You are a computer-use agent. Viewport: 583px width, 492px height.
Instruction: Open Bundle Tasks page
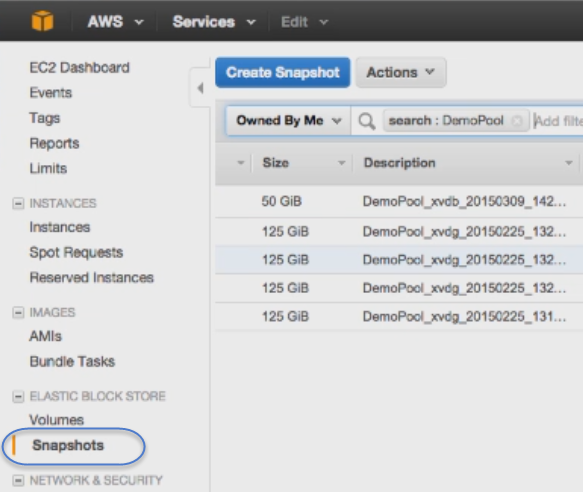click(x=72, y=361)
